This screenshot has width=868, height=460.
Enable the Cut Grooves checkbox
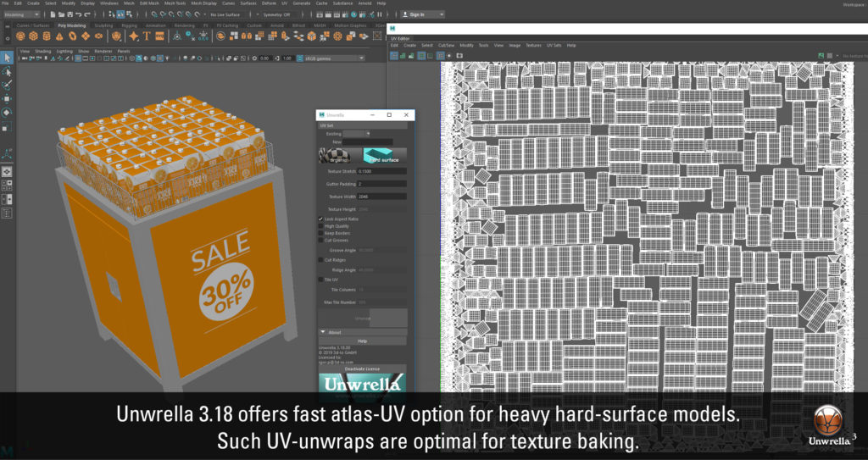point(320,241)
